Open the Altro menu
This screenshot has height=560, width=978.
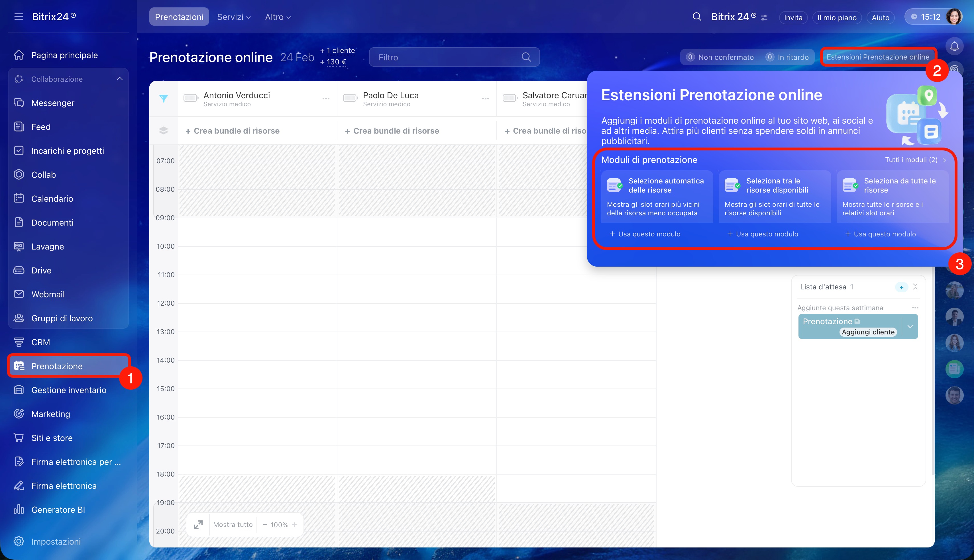click(277, 17)
